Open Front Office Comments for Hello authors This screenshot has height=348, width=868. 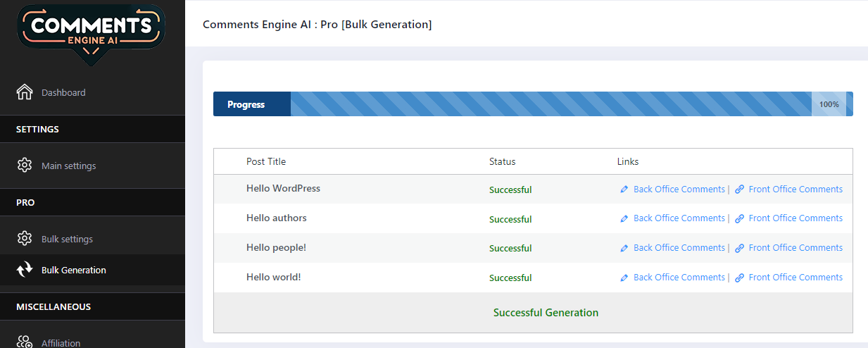[x=795, y=218]
